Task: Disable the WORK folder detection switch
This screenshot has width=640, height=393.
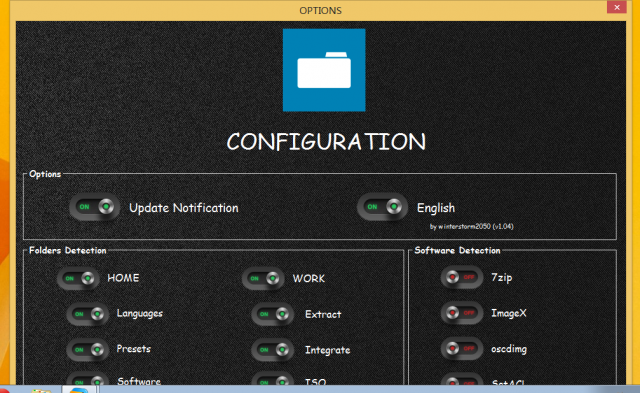Action: (263, 279)
